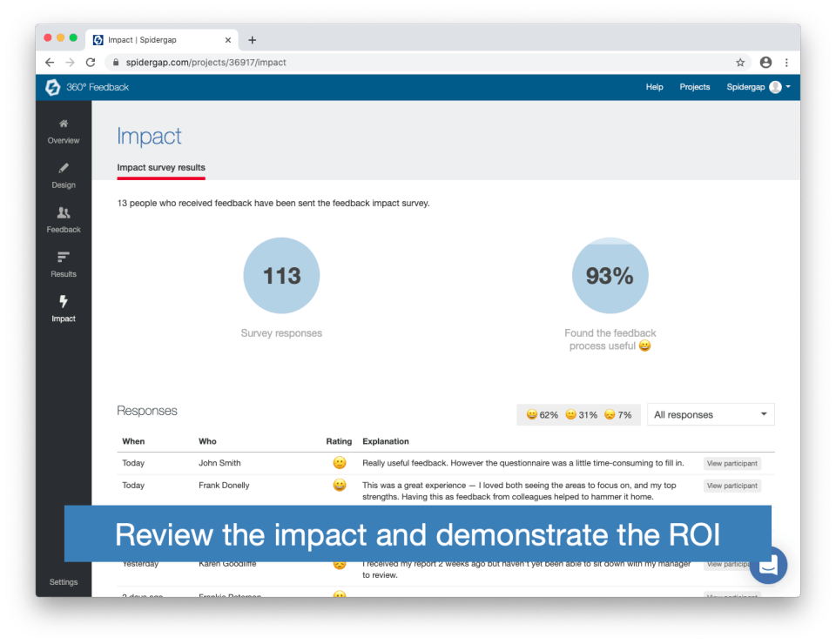This screenshot has width=836, height=644.
Task: View site security lock icon
Action: pyautogui.click(x=116, y=63)
